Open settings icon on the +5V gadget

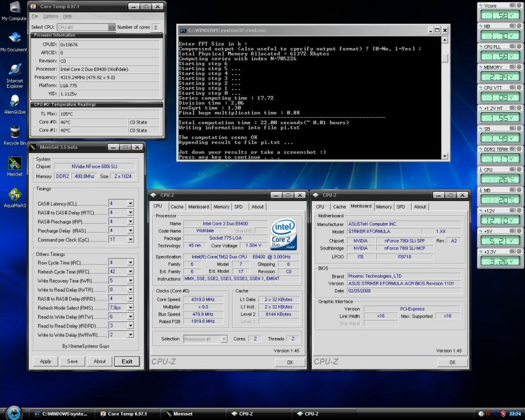(512, 231)
